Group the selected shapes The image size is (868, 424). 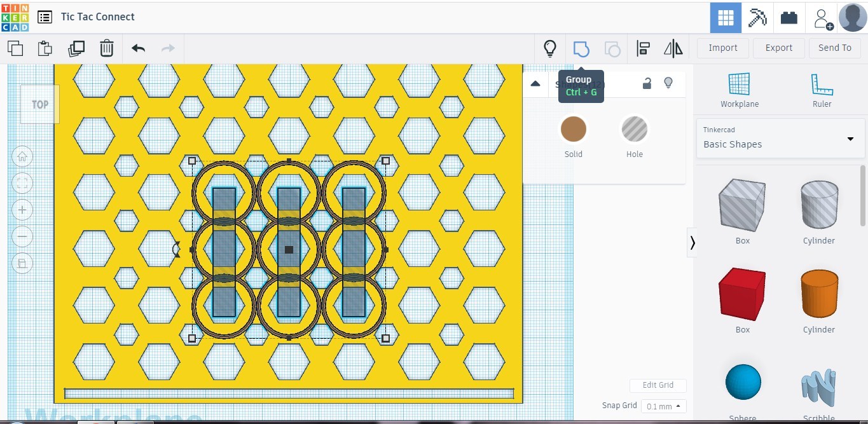point(581,48)
